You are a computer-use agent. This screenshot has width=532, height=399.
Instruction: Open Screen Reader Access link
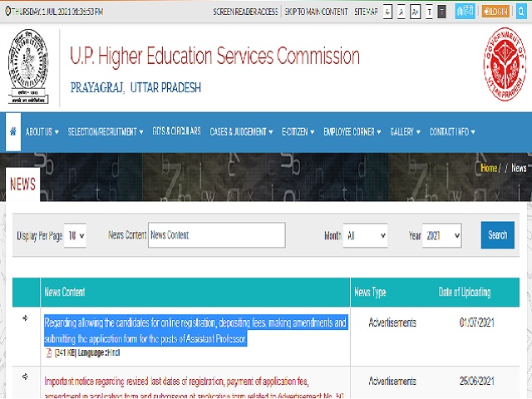(245, 12)
